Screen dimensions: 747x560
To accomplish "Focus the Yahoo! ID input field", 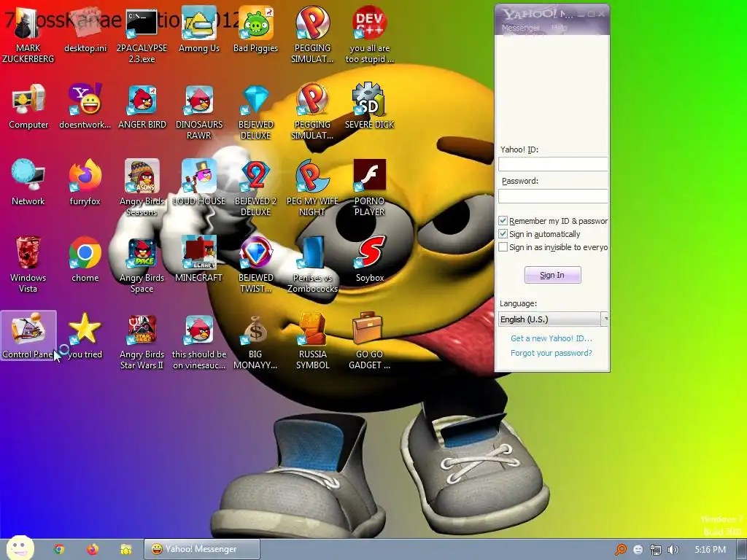I will (x=553, y=164).
